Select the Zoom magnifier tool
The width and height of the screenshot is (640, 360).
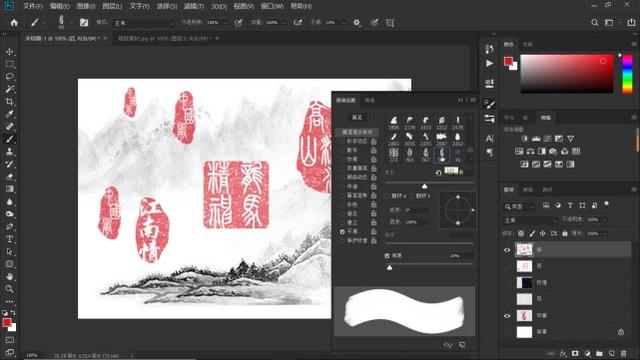(10, 289)
